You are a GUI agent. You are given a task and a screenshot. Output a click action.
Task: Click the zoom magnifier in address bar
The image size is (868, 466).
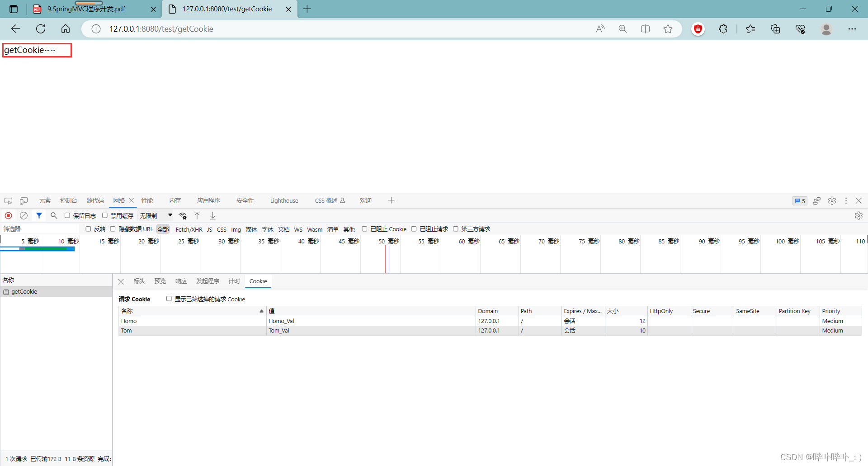623,29
